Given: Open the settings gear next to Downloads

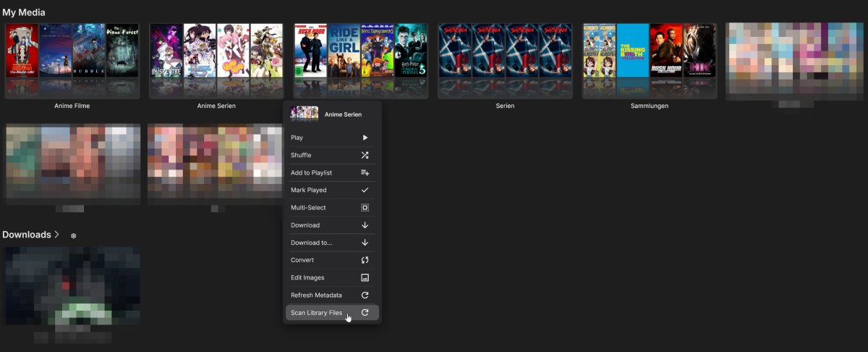Looking at the screenshot, I should [73, 236].
